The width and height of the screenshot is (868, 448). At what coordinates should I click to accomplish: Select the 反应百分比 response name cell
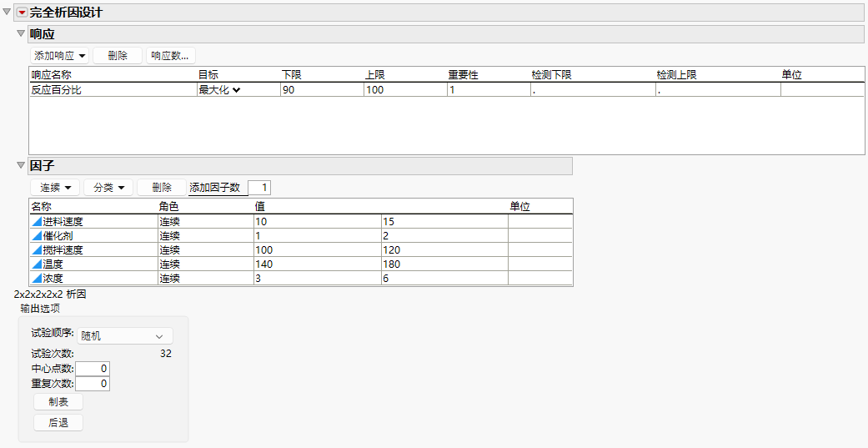(x=113, y=90)
